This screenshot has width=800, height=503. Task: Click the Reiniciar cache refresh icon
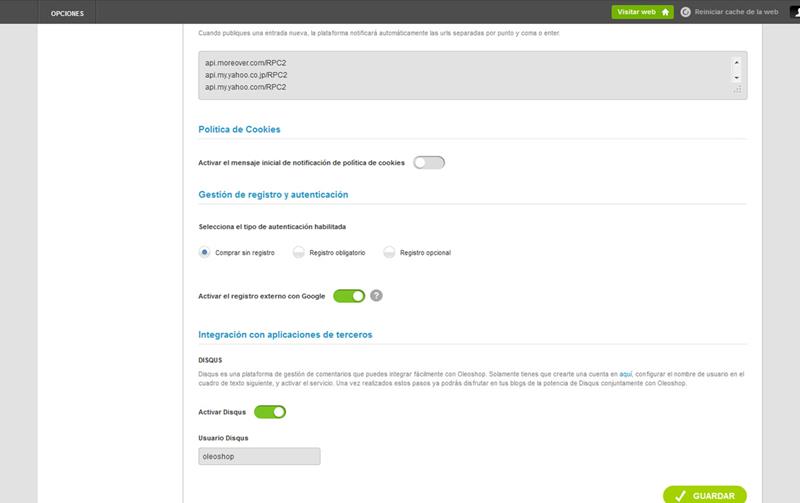685,12
